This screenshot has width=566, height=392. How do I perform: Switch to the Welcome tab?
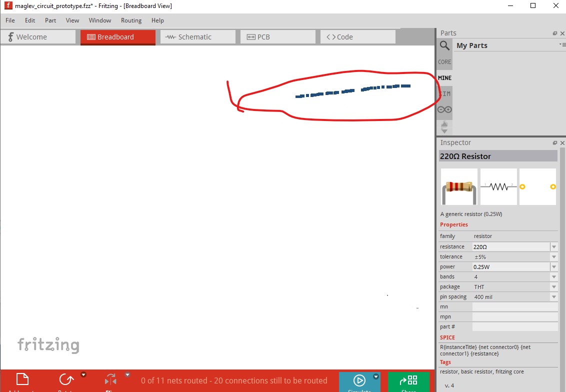click(38, 37)
